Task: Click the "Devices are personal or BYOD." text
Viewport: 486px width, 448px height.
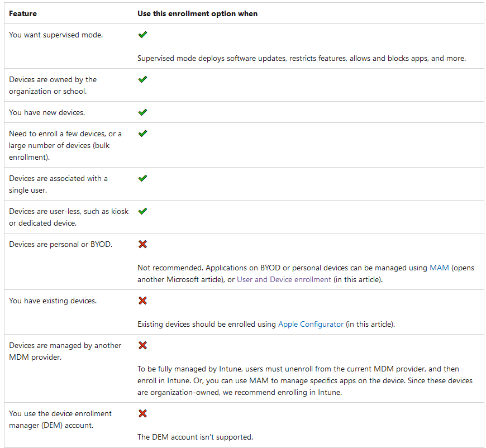Action: [x=60, y=244]
